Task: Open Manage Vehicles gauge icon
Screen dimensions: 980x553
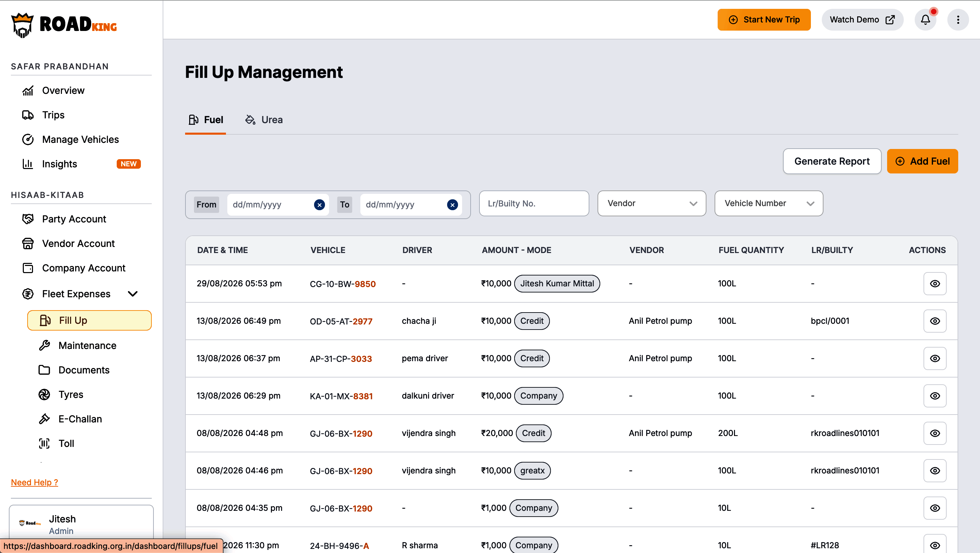Action: point(28,139)
